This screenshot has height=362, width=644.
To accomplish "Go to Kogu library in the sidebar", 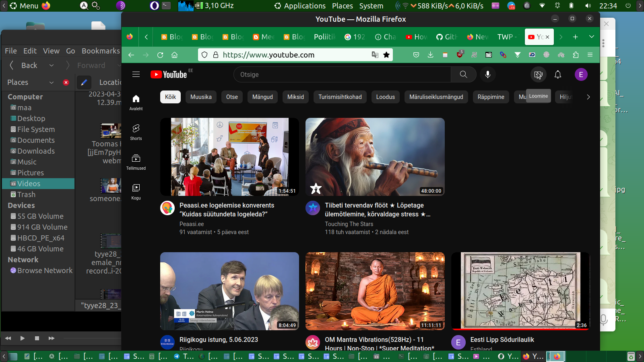I will [x=136, y=191].
